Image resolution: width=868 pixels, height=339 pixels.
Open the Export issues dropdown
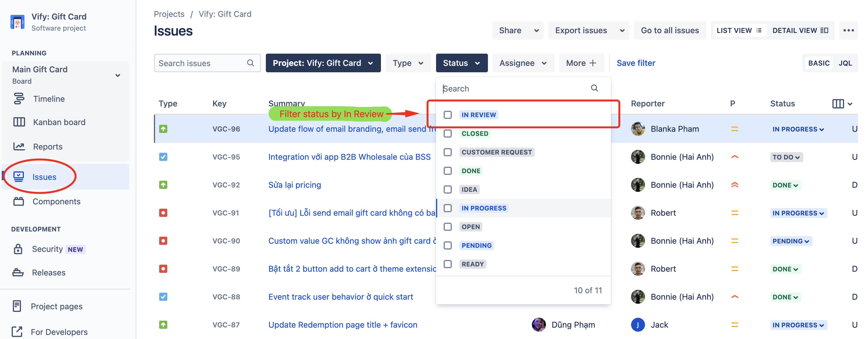[x=588, y=30]
